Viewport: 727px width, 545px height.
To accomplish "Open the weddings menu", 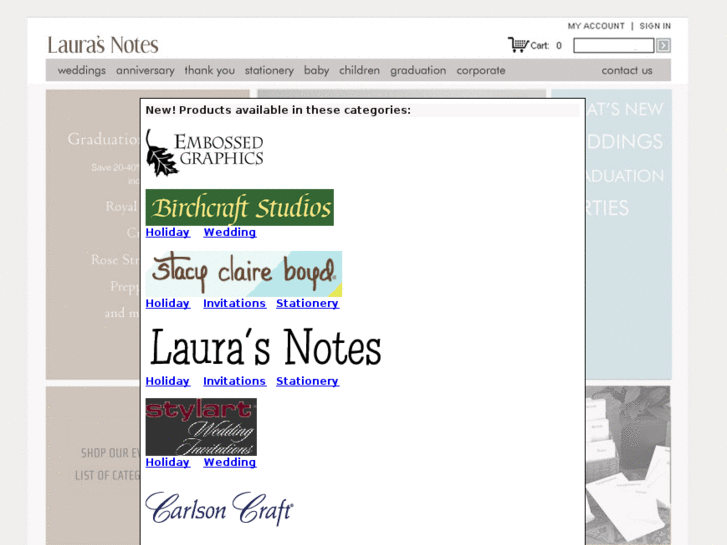I will (x=82, y=71).
